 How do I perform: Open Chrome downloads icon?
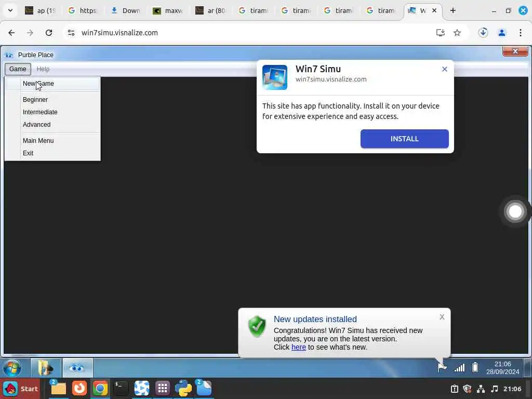(x=483, y=33)
